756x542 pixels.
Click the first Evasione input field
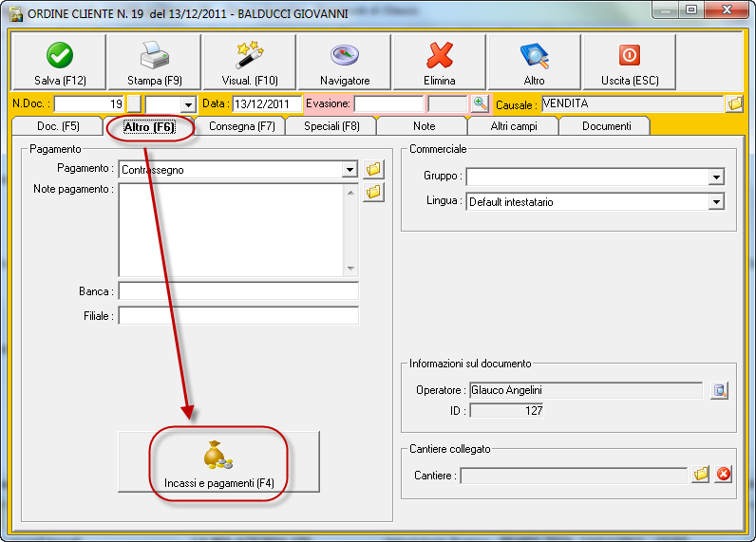click(x=388, y=103)
